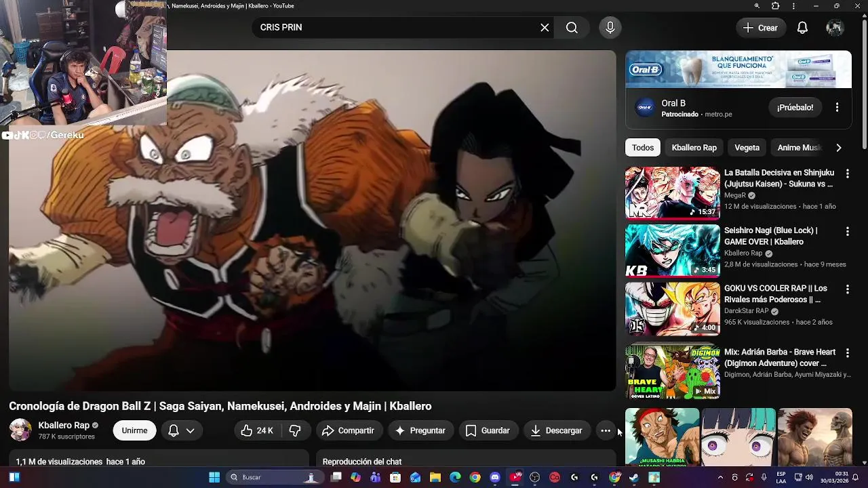Open options for Seishiro Nagi video
This screenshot has height=488, width=868.
847,232
